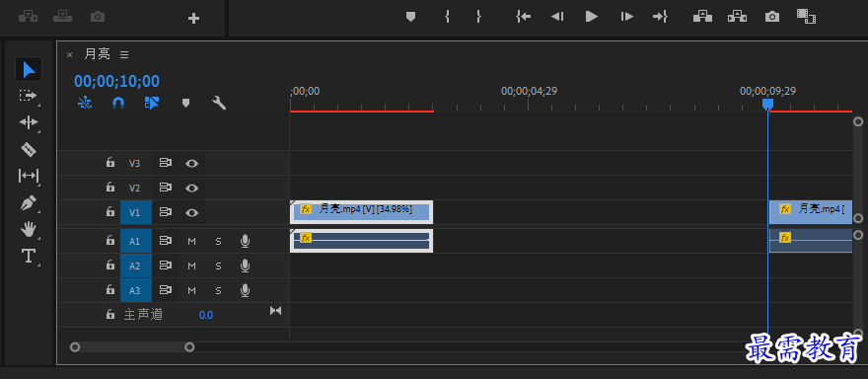Select the Razor tool
The height and width of the screenshot is (379, 868).
[29, 149]
